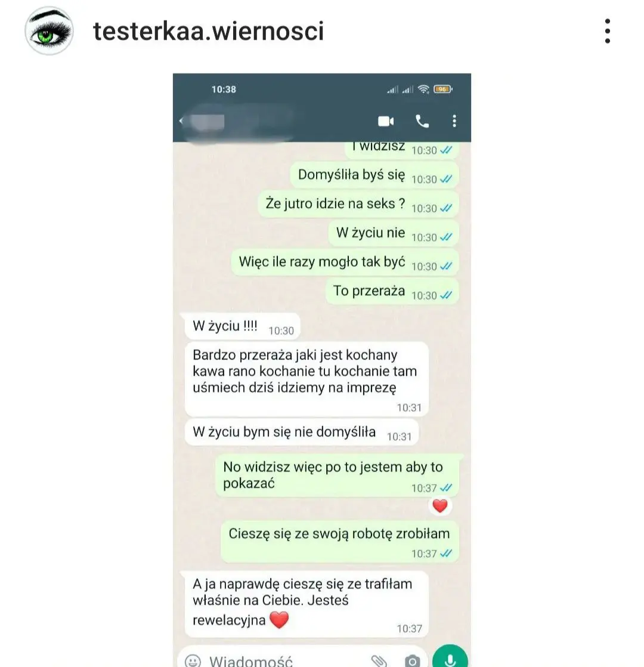Open testerkaa.wiernosci profile eye avatar
The image size is (644, 667).
pyautogui.click(x=49, y=30)
